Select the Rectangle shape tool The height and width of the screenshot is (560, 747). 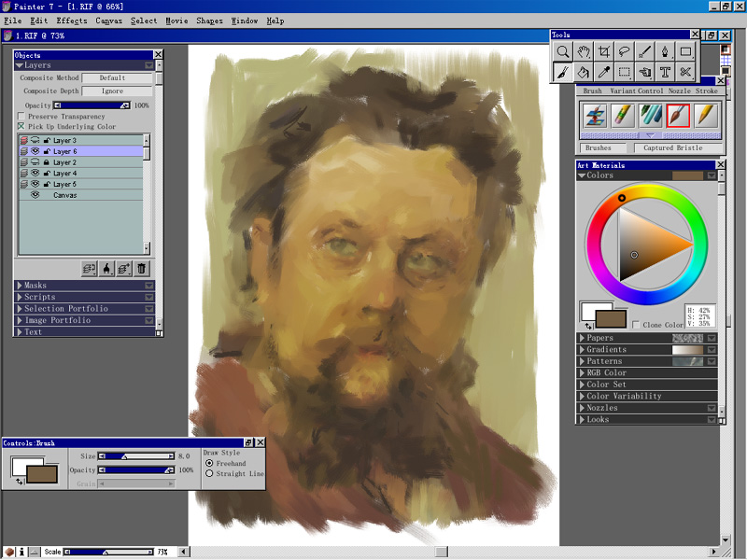click(685, 51)
